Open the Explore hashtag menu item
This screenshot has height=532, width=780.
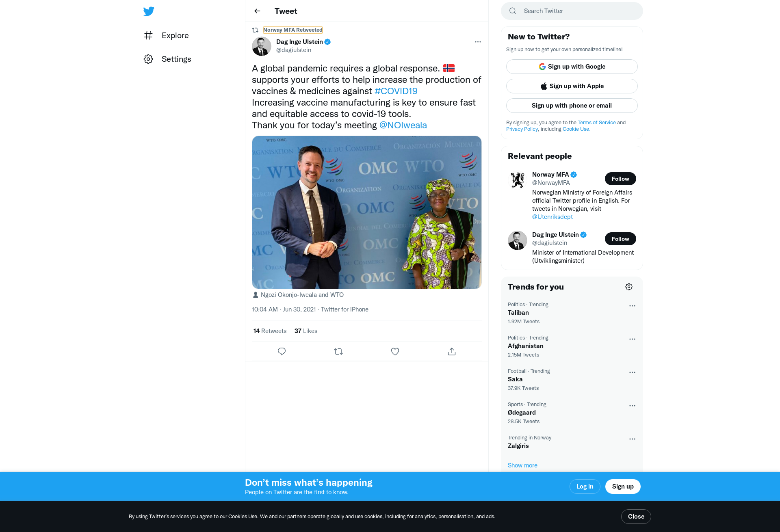tap(166, 35)
